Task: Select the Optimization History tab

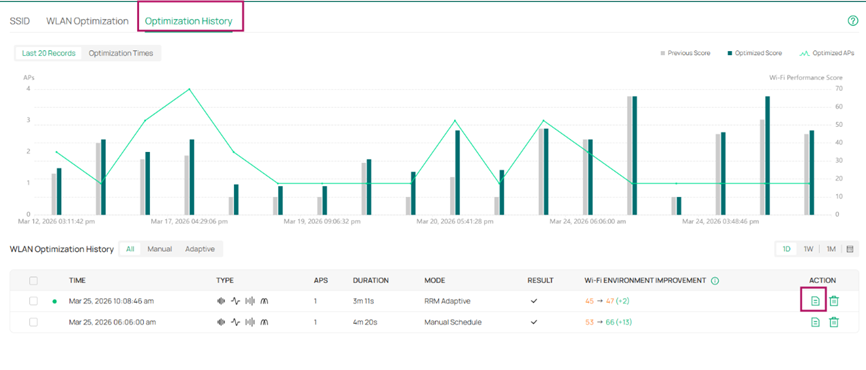Action: pos(188,22)
